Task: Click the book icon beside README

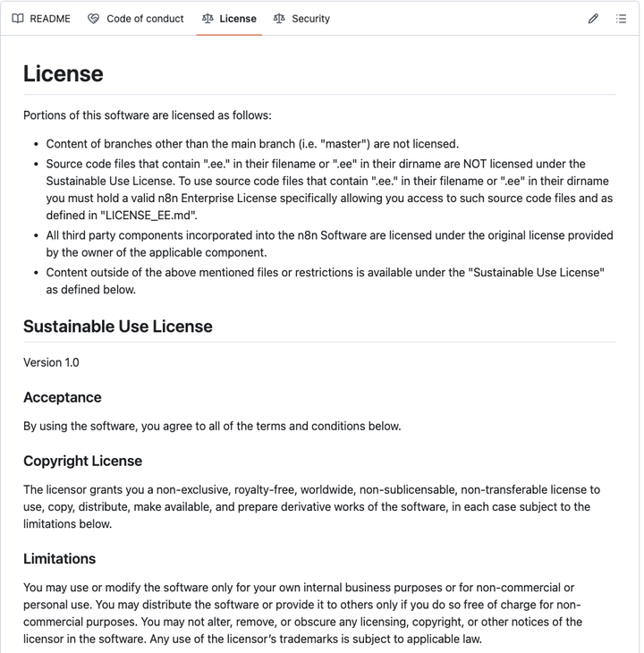Action: [18, 19]
